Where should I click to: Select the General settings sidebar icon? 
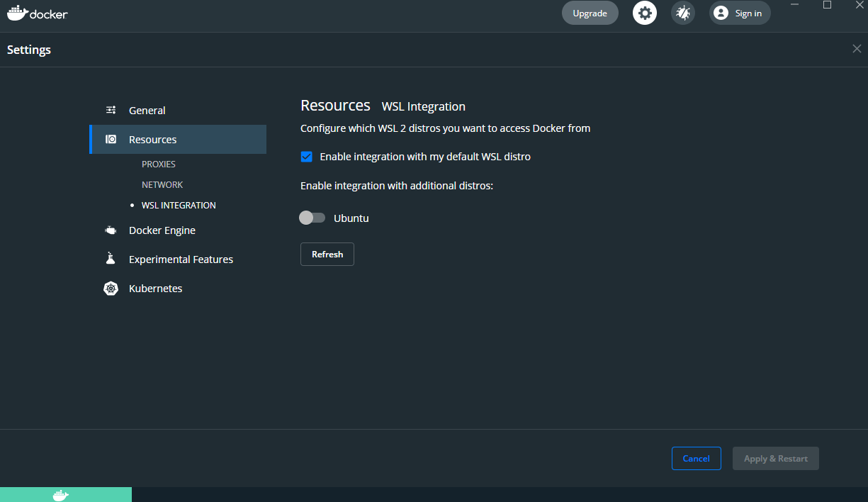pos(111,110)
